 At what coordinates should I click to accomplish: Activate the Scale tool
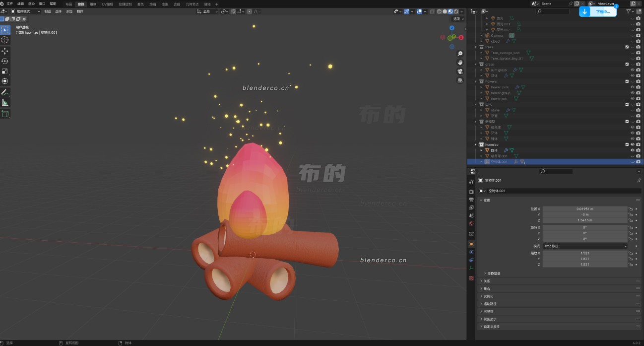[5, 71]
